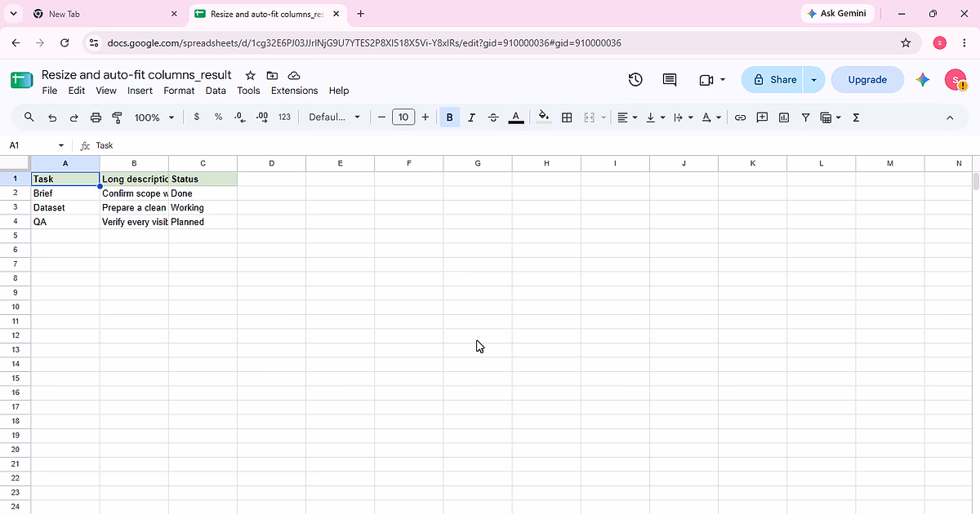Screen dimensions: 980x514
Task: Click the Upgrade button
Action: pyautogui.click(x=867, y=79)
